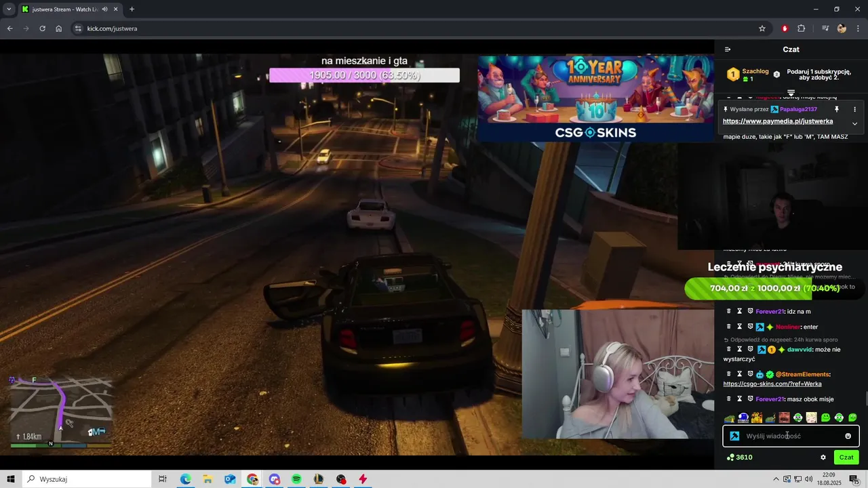This screenshot has height=488, width=868.
Task: Open Forever21's profile from 'masz obok misje'
Action: [770, 399]
